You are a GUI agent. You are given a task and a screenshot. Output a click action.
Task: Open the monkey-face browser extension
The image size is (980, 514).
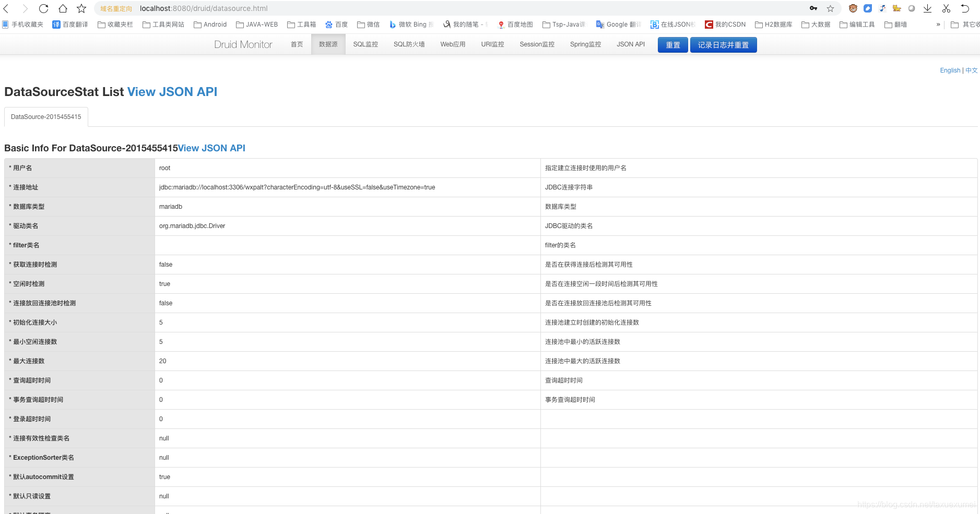coord(852,8)
